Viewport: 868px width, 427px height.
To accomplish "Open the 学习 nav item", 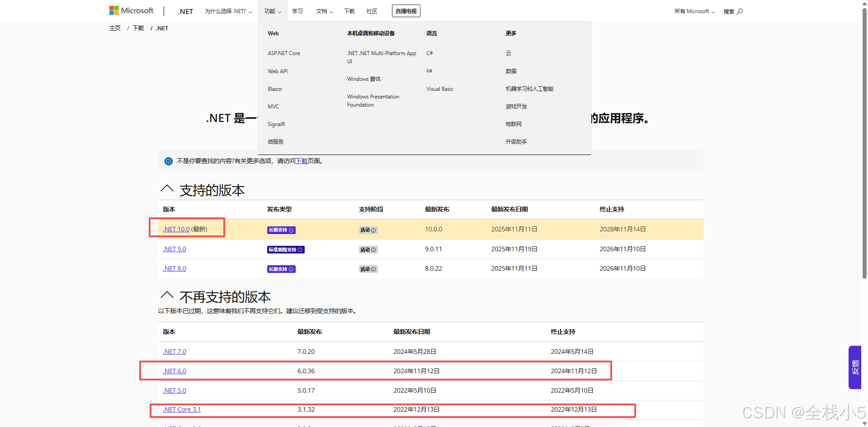I will click(x=297, y=11).
